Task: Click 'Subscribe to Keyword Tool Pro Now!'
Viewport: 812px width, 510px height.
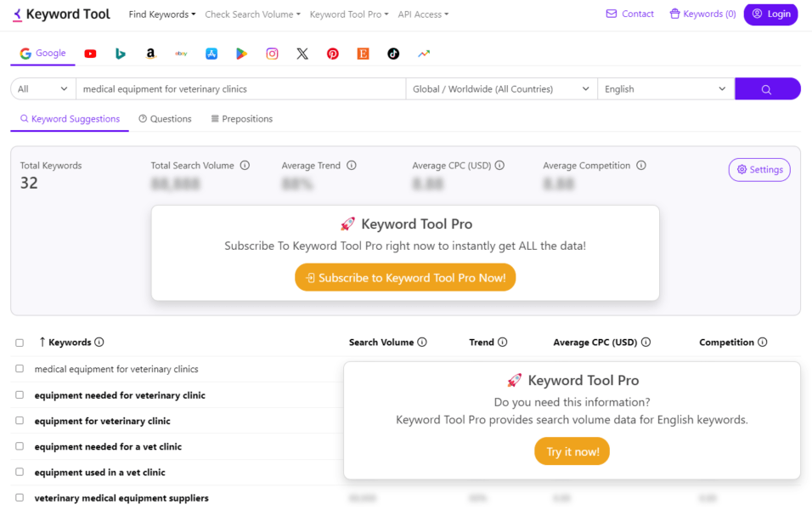Action: click(x=405, y=277)
